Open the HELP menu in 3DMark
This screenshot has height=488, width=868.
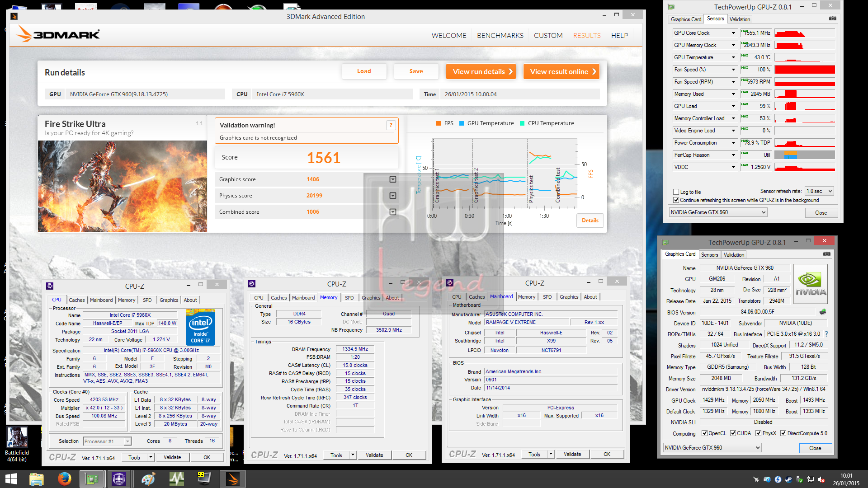pyautogui.click(x=619, y=35)
